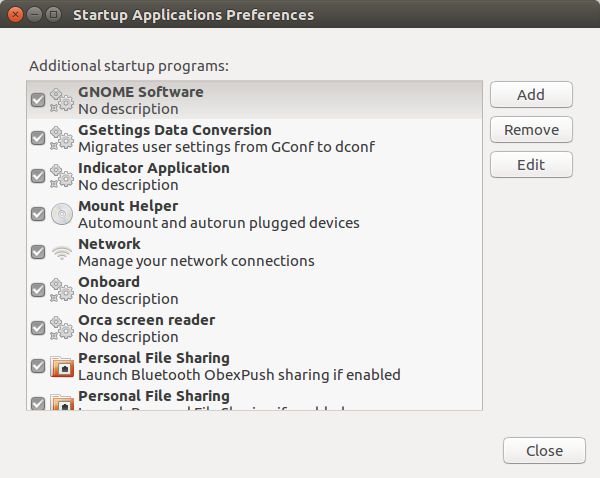Click the Onboard gears icon
The height and width of the screenshot is (478, 600).
tap(62, 290)
